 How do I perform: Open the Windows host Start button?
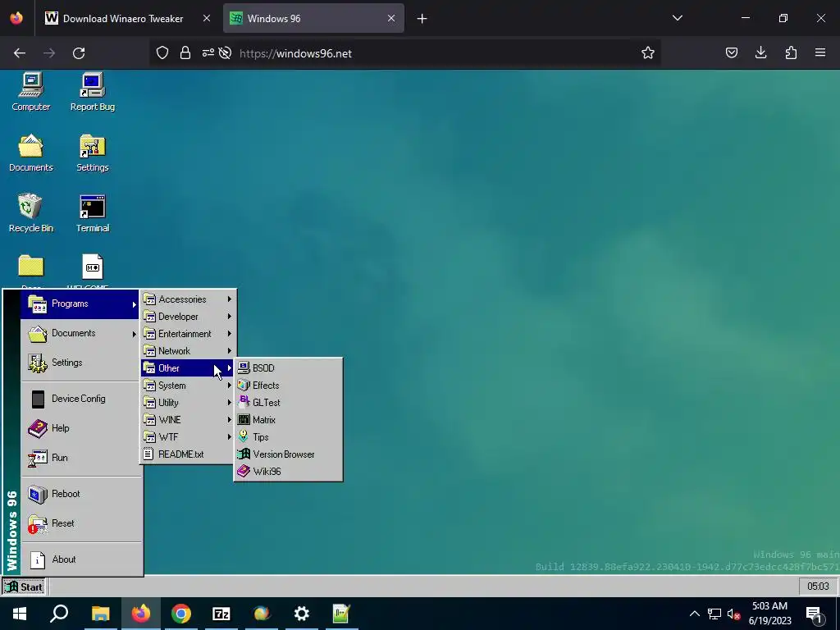click(20, 614)
